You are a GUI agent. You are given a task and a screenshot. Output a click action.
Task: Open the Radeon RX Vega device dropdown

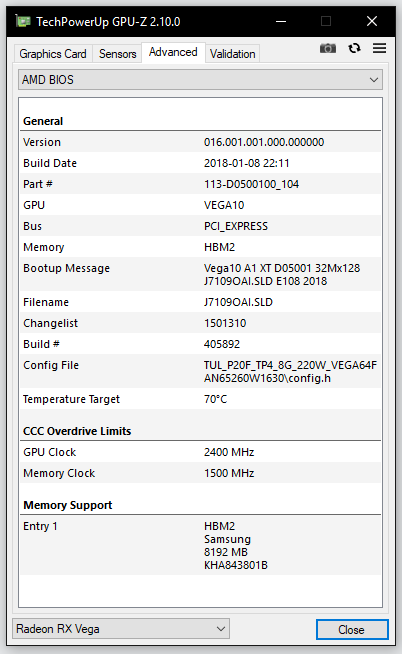121,629
